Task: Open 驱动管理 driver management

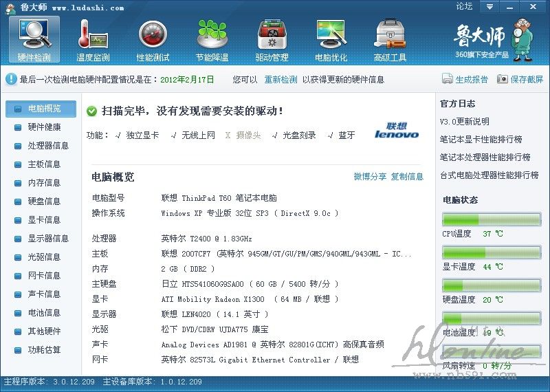Action: coord(272,40)
